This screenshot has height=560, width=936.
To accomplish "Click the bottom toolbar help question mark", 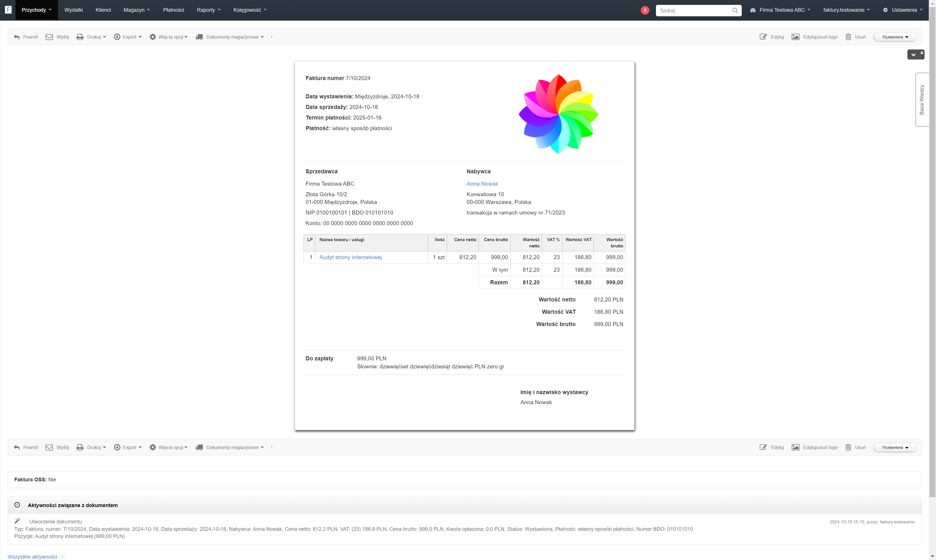I will [271, 448].
